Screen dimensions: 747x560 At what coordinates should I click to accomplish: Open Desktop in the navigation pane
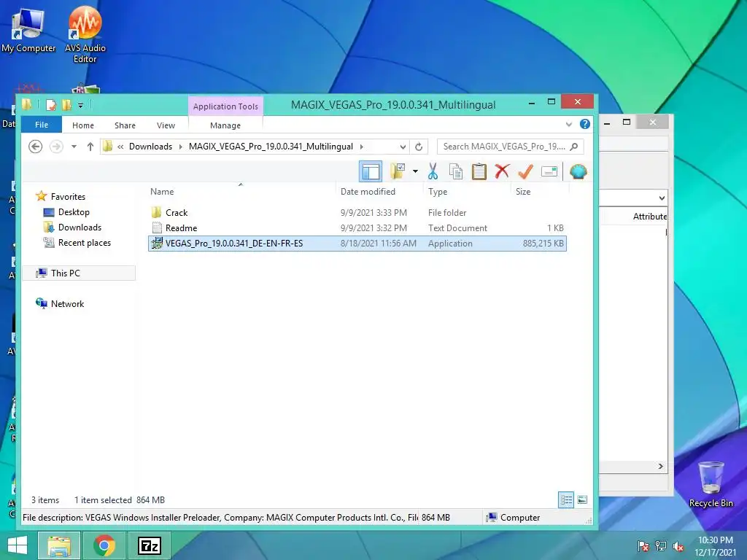pos(74,212)
